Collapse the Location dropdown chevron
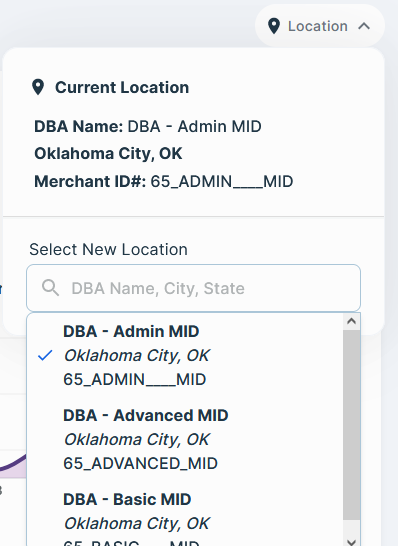Screen dimensions: 398x546 click(364, 26)
